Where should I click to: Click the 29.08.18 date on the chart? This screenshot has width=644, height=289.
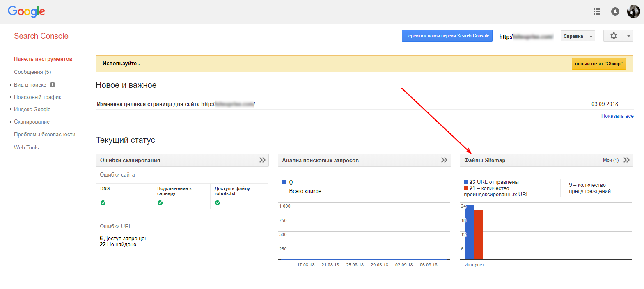(379, 265)
